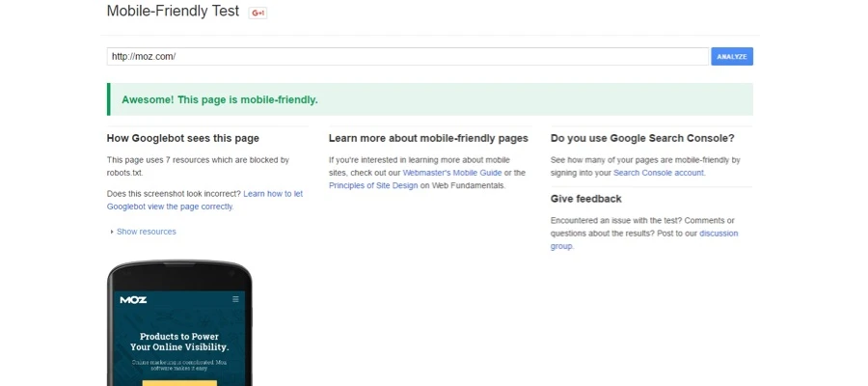This screenshot has width=868, height=386.
Task: Click the G+1 share button
Action: (258, 13)
